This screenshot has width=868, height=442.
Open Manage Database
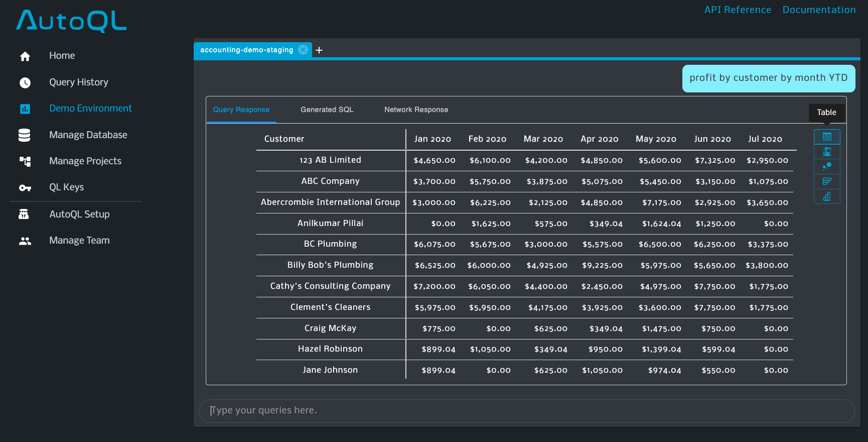pos(88,135)
